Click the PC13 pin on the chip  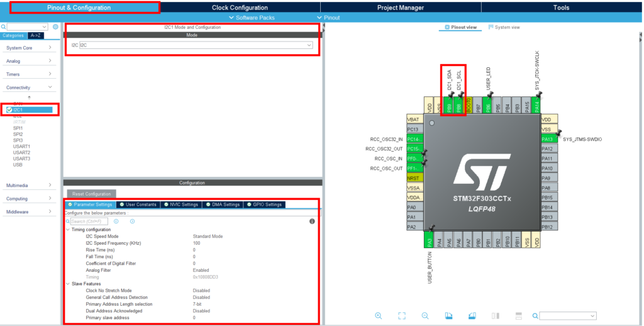click(415, 129)
